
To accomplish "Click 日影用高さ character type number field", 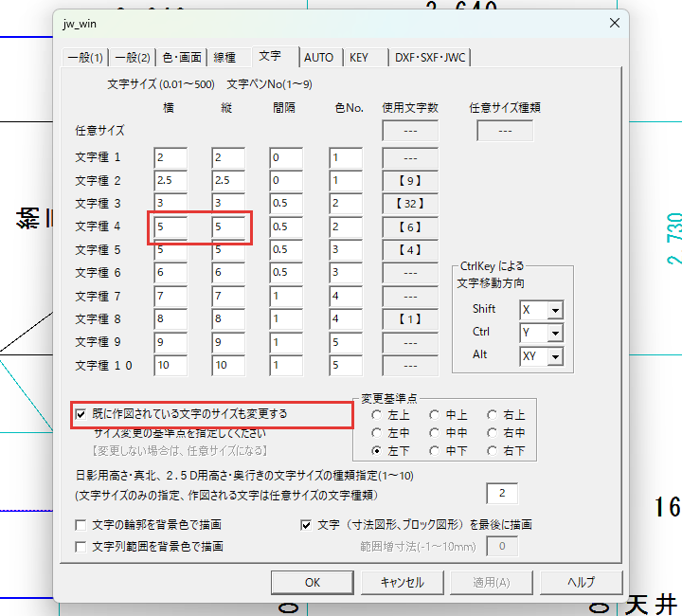I will [502, 494].
